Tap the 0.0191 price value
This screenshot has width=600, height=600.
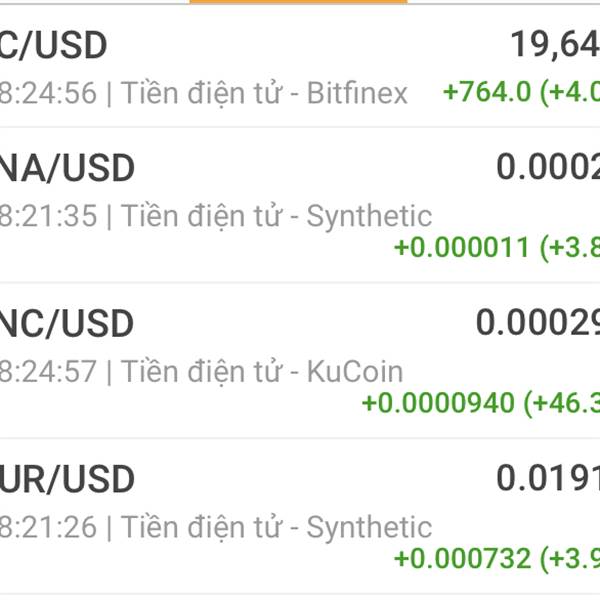548,478
